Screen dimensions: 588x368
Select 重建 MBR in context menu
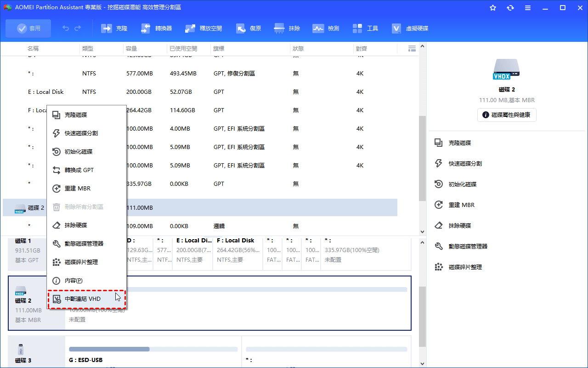click(x=87, y=189)
